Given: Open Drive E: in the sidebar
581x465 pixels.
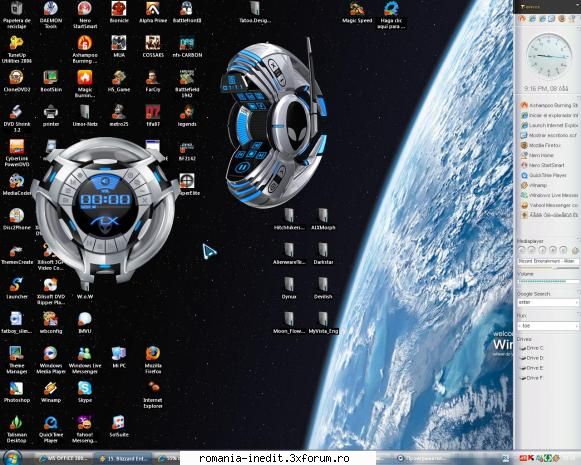Looking at the screenshot, I should click(x=532, y=368).
